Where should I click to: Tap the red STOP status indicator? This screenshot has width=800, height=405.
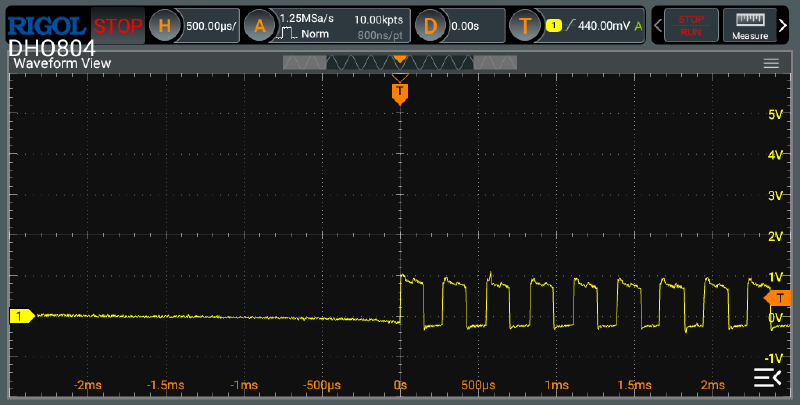click(x=118, y=25)
